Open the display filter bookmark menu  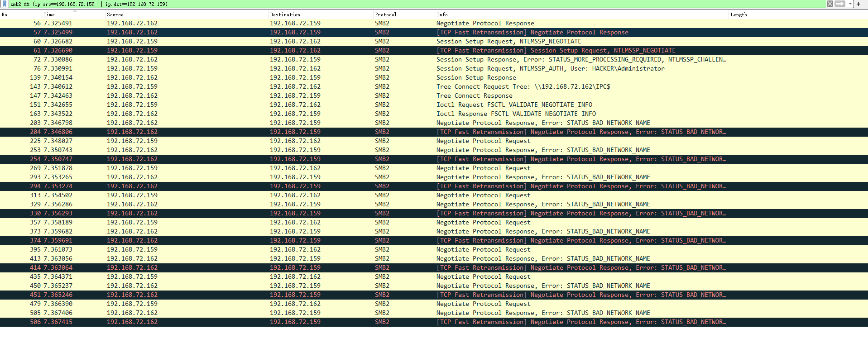pyautogui.click(x=4, y=4)
